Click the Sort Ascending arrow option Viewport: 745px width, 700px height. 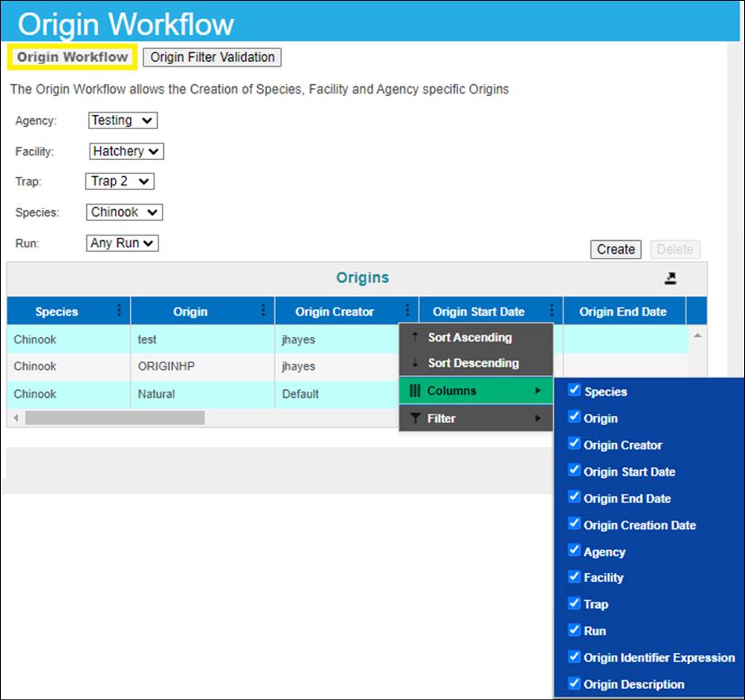[x=469, y=338]
